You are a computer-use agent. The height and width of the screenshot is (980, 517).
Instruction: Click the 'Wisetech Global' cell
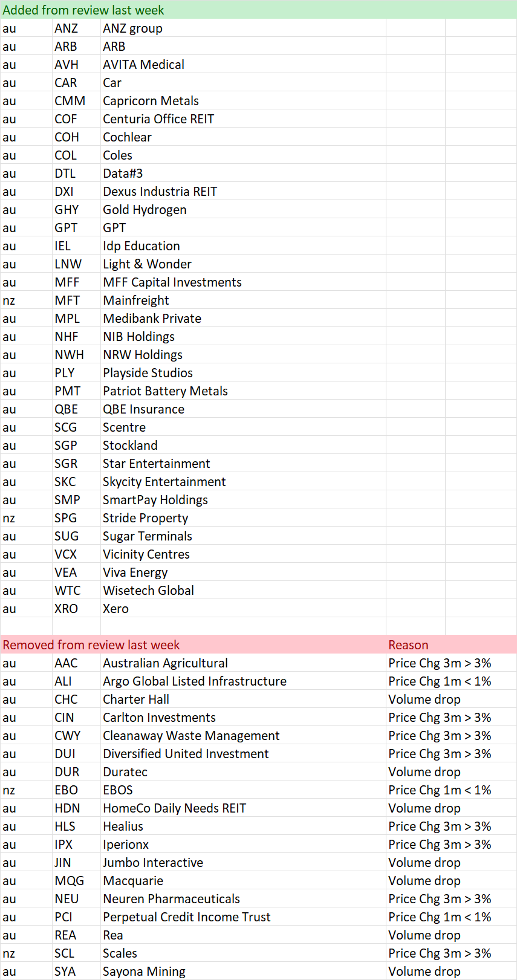click(x=243, y=590)
